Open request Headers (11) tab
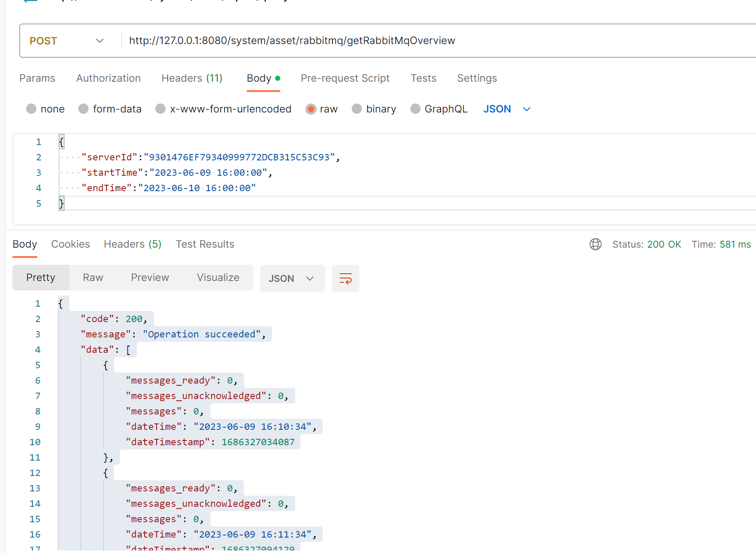The image size is (756, 553). pos(192,78)
